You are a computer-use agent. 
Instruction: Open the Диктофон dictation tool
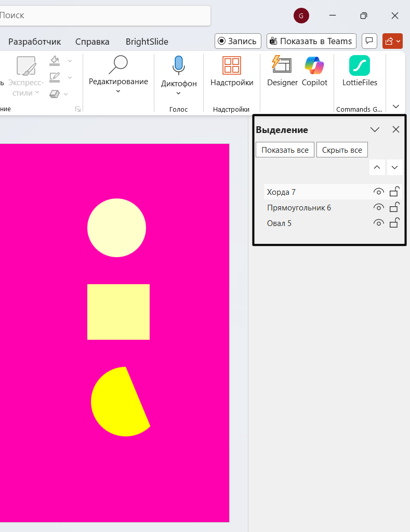(179, 75)
